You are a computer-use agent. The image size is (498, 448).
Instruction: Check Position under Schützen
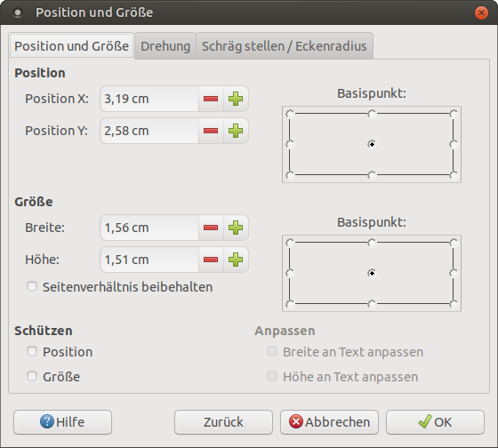[32, 351]
